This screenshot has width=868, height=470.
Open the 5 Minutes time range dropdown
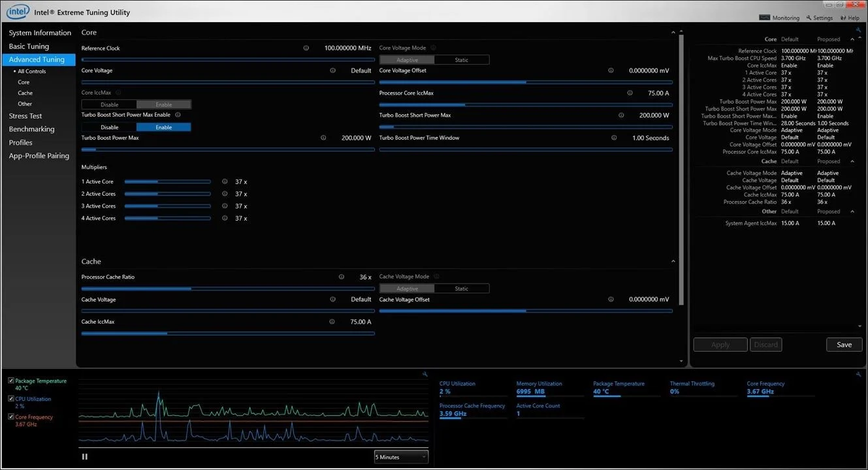tap(401, 457)
